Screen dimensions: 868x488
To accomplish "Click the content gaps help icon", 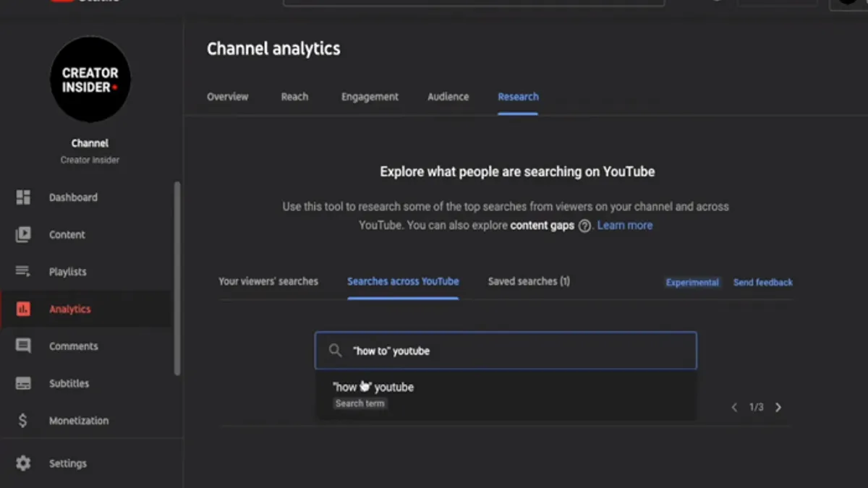I will tap(584, 226).
